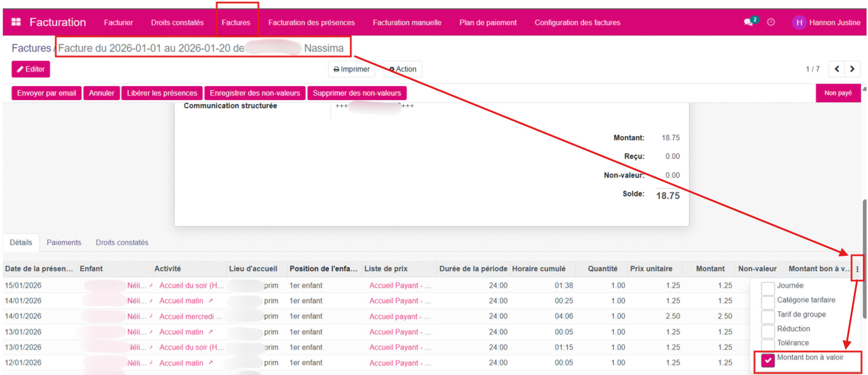Expand the Hannon Justine user menu

click(x=834, y=22)
